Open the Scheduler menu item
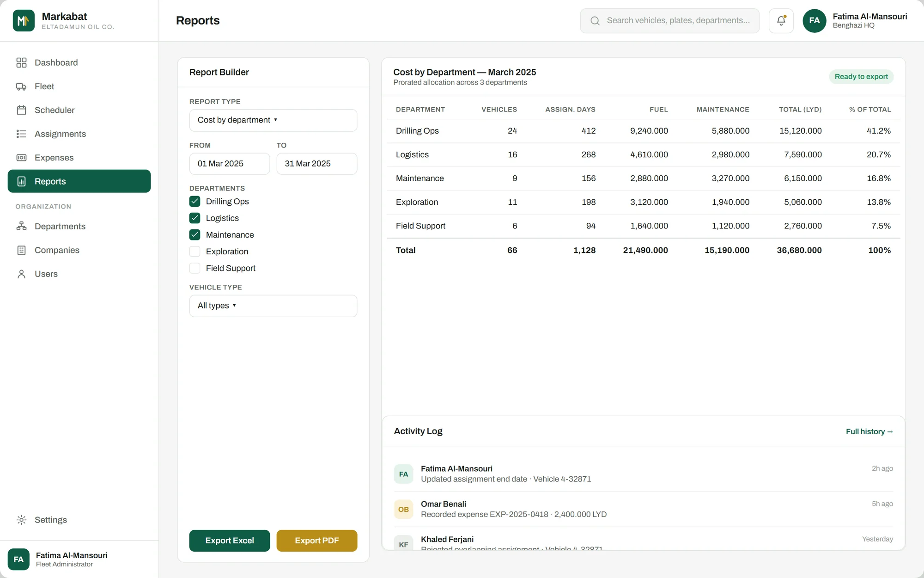Viewport: 924px width, 578px height. coord(79,110)
